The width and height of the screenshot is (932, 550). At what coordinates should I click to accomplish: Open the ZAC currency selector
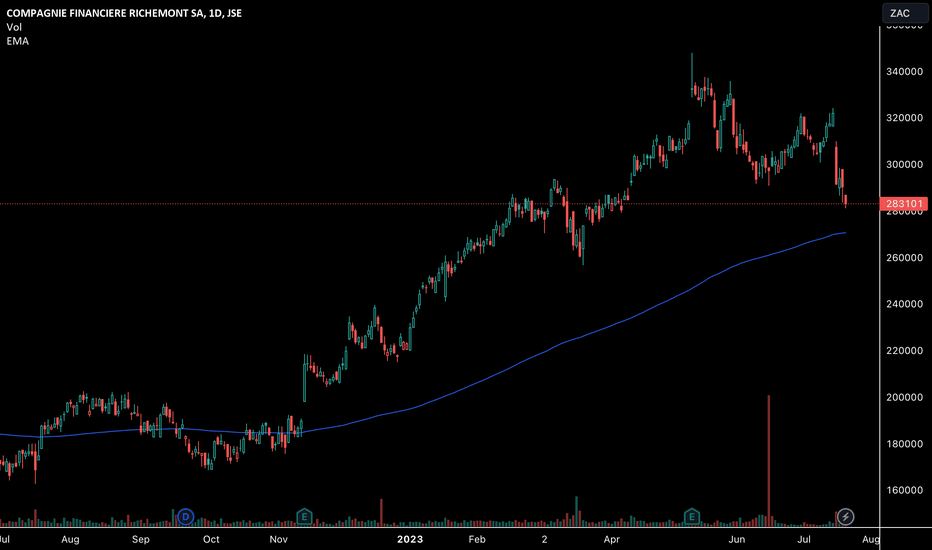pyautogui.click(x=904, y=13)
